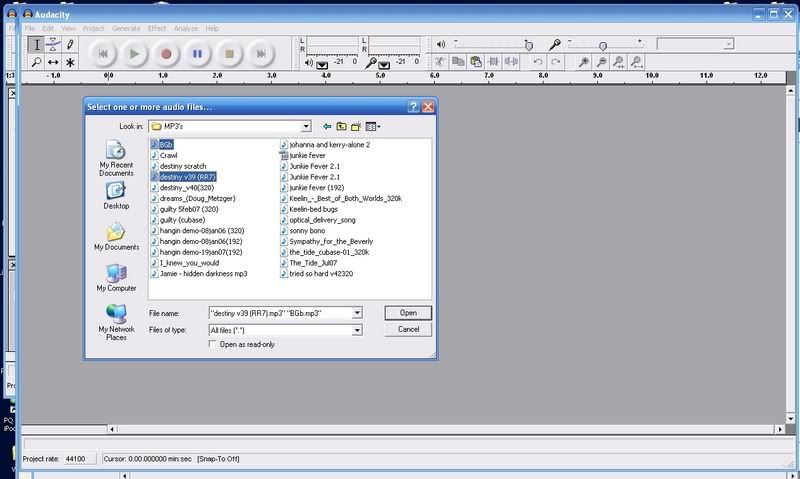
Task: Enable the Open as read-only checkbox
Action: [212, 344]
